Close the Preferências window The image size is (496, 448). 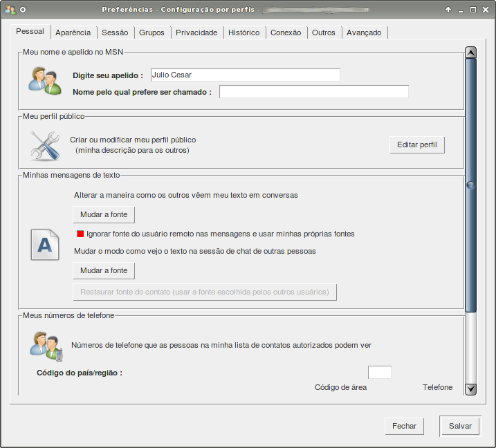pyautogui.click(x=486, y=10)
